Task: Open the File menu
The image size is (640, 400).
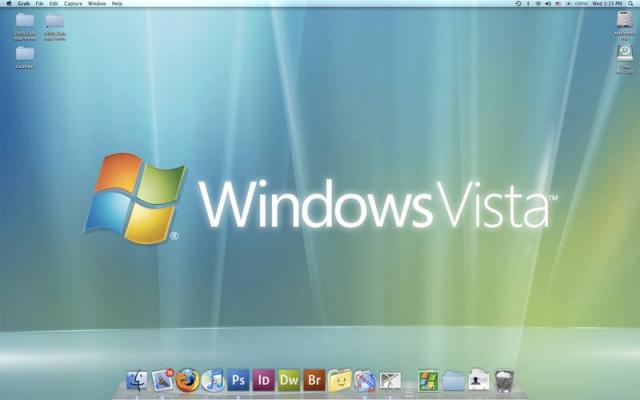Action: pyautogui.click(x=39, y=3)
